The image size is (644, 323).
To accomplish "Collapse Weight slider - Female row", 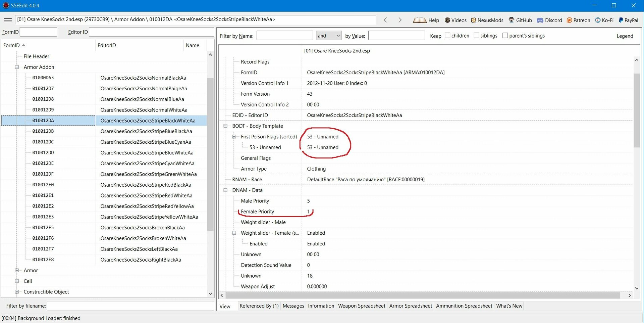I will coord(234,233).
